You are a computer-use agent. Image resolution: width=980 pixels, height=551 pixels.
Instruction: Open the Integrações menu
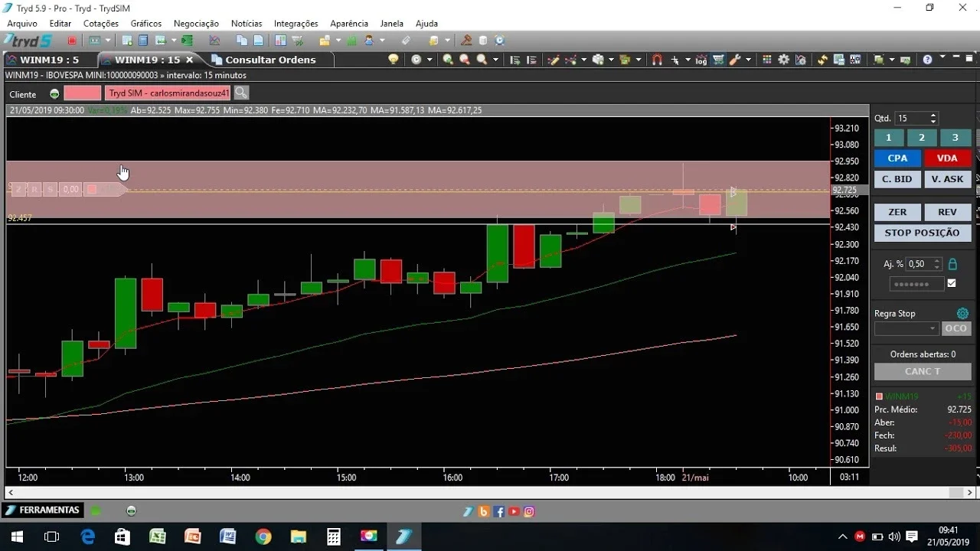(x=296, y=24)
